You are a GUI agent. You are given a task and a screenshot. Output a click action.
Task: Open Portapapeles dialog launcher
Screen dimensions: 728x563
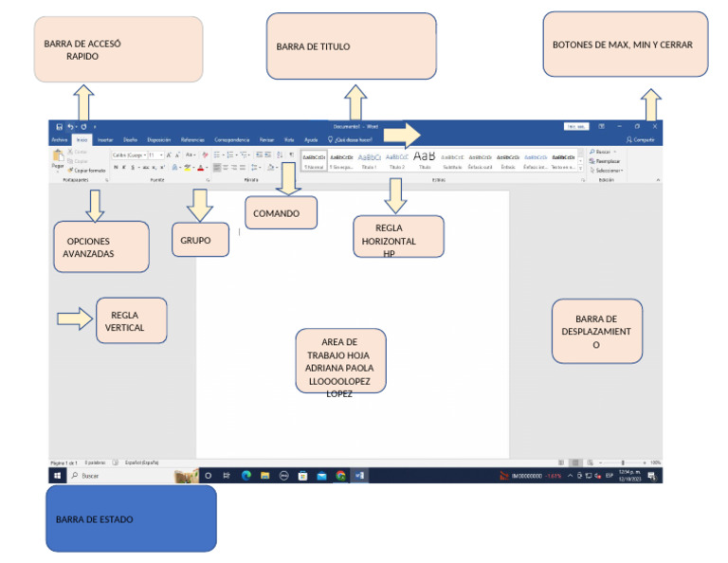107,180
